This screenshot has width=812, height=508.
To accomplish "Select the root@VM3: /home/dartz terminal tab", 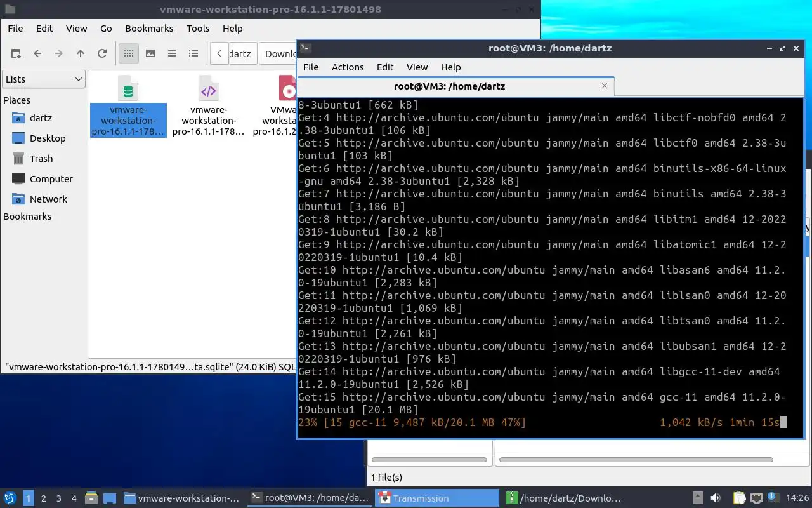I will point(449,86).
